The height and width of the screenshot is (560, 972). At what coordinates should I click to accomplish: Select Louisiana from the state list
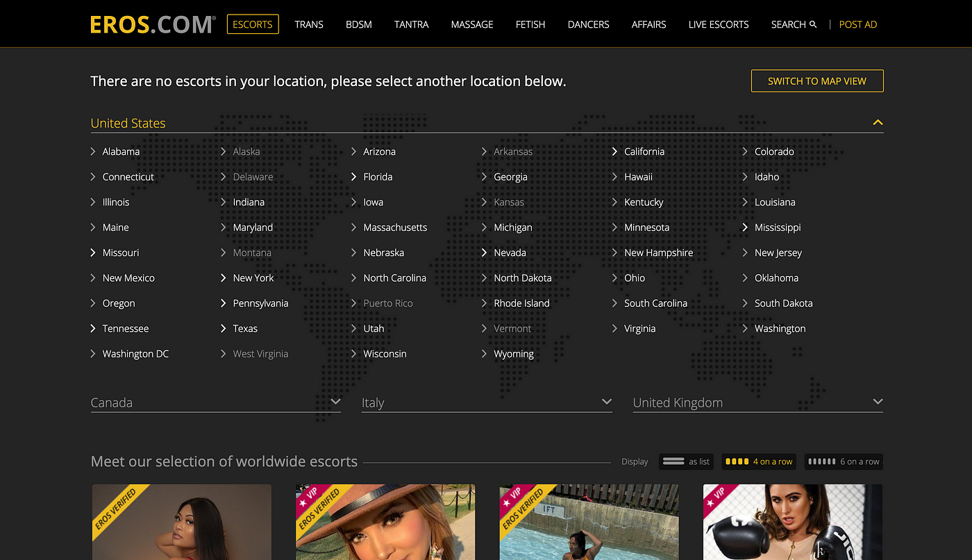pyautogui.click(x=775, y=202)
